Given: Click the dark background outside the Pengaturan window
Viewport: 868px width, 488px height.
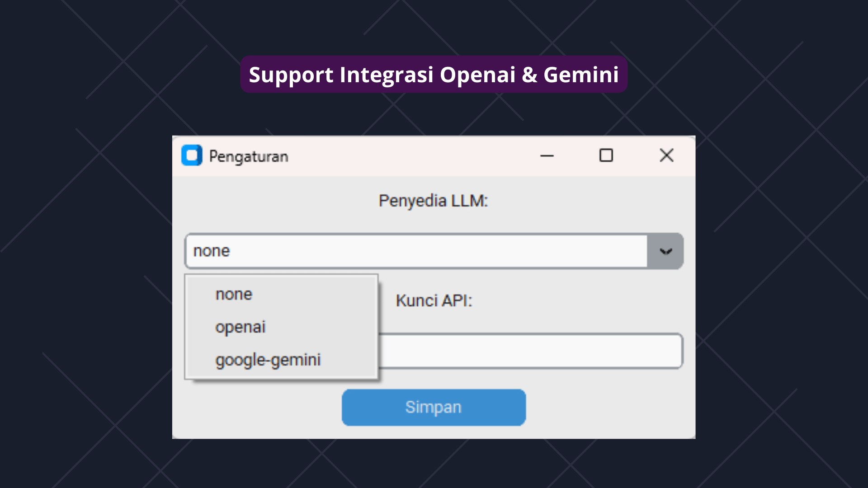Looking at the screenshot, I should coord(90,271).
